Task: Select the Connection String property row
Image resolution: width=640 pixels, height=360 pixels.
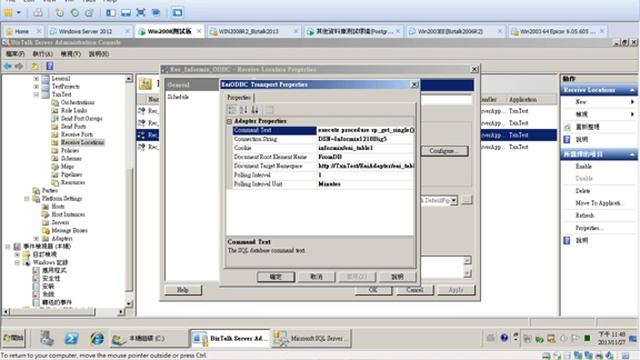Action: tap(324, 139)
